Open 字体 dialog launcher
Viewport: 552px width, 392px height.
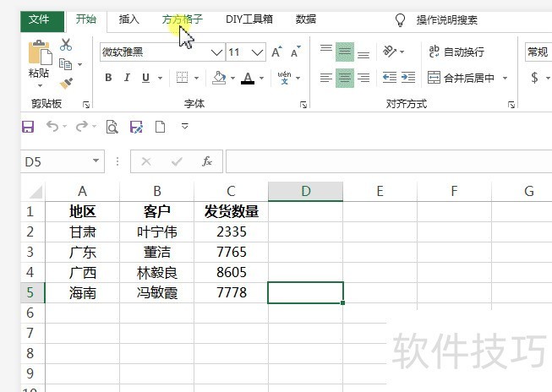click(x=303, y=105)
